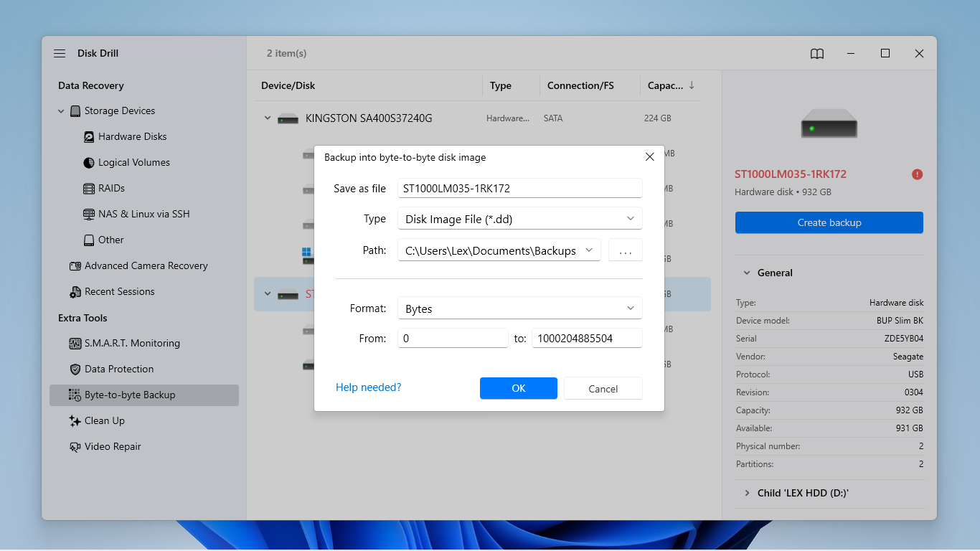Viewport: 980px width, 551px height.
Task: Click the Serial value ZDE5YB04
Action: pyautogui.click(x=905, y=339)
